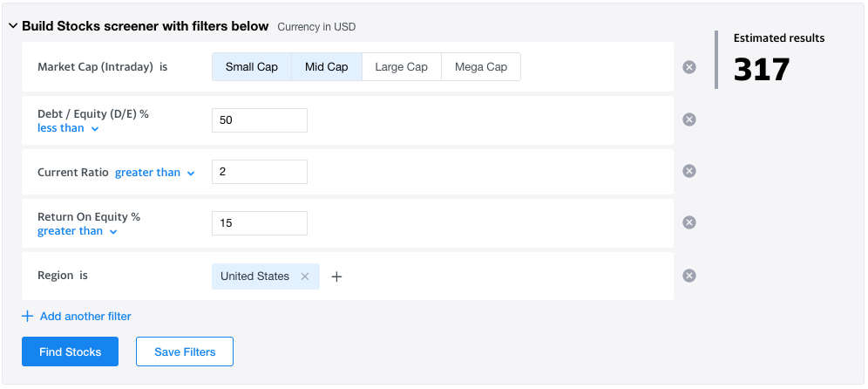Enable the Large Cap option

coord(402,67)
